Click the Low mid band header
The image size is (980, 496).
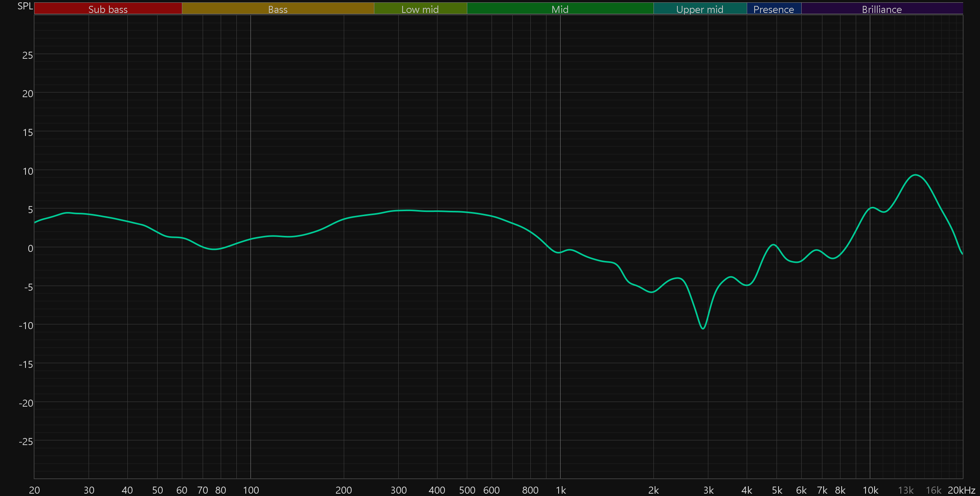coord(420,9)
